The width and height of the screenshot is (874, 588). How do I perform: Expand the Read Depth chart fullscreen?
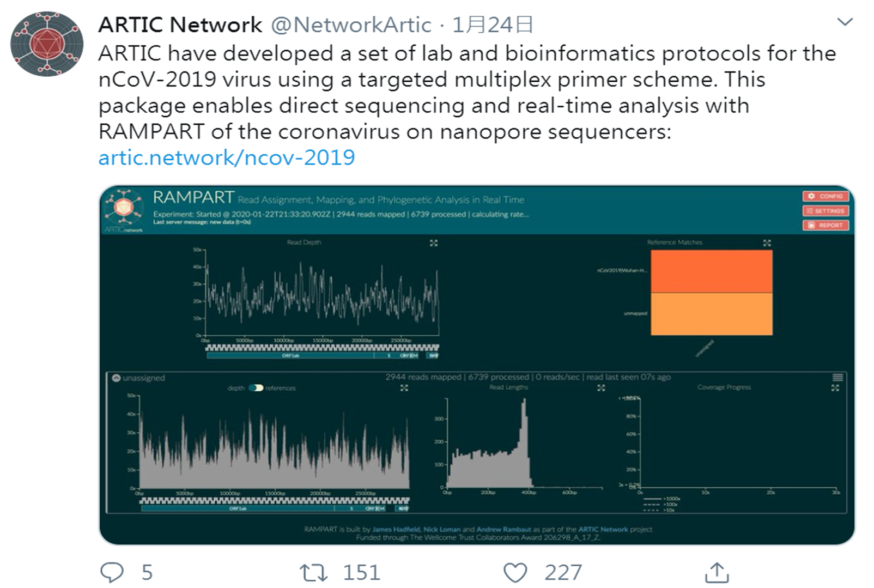434,243
